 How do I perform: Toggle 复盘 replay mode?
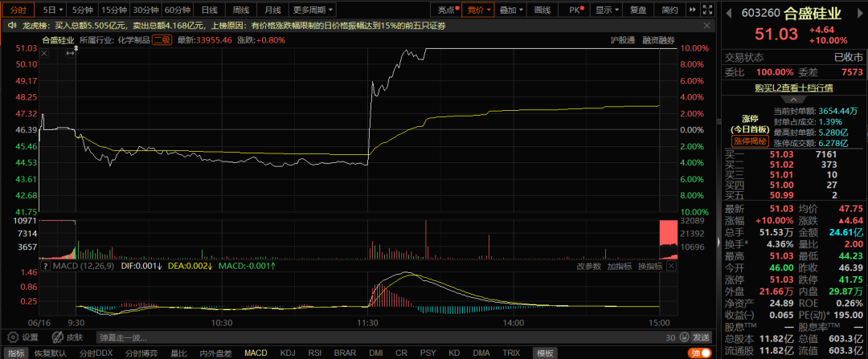637,10
